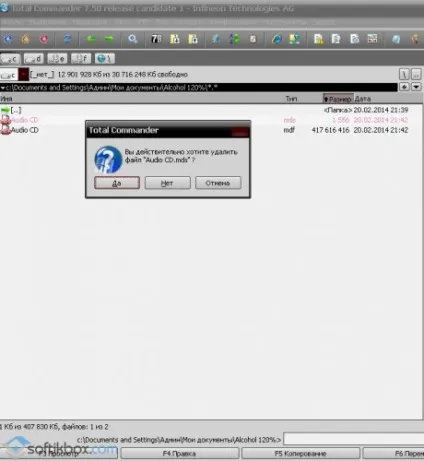Sort by the Тип column header
The image size is (424, 461).
click(x=303, y=99)
